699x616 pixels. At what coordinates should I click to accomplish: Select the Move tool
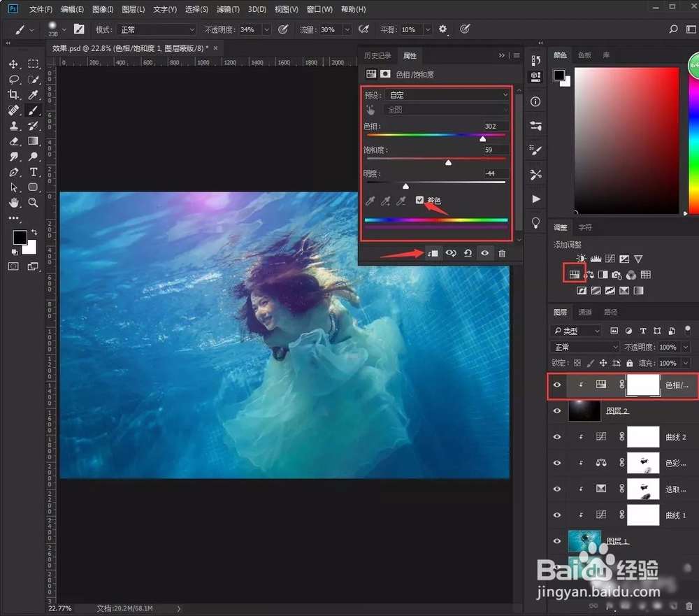(14, 64)
